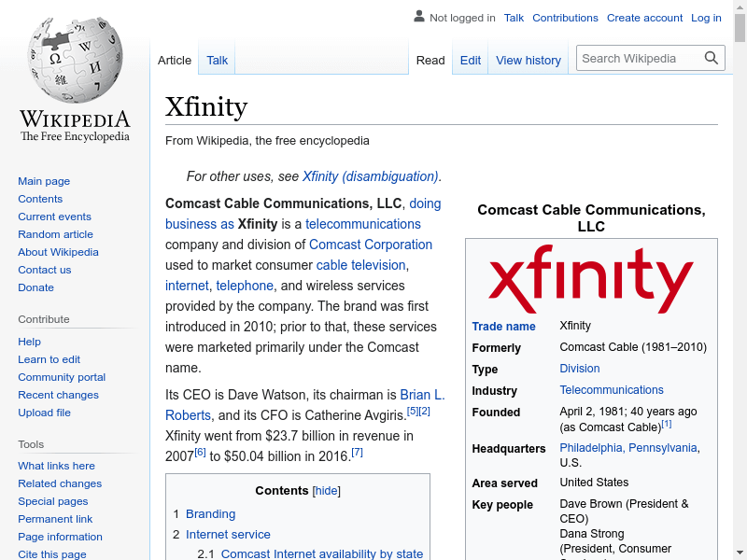
Task: Open Cite this page link
Action: (52, 554)
